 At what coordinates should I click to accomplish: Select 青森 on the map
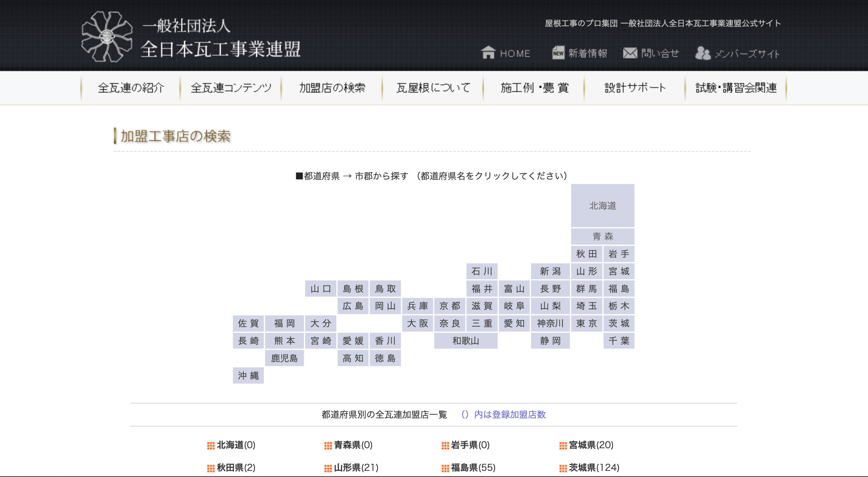pyautogui.click(x=603, y=236)
